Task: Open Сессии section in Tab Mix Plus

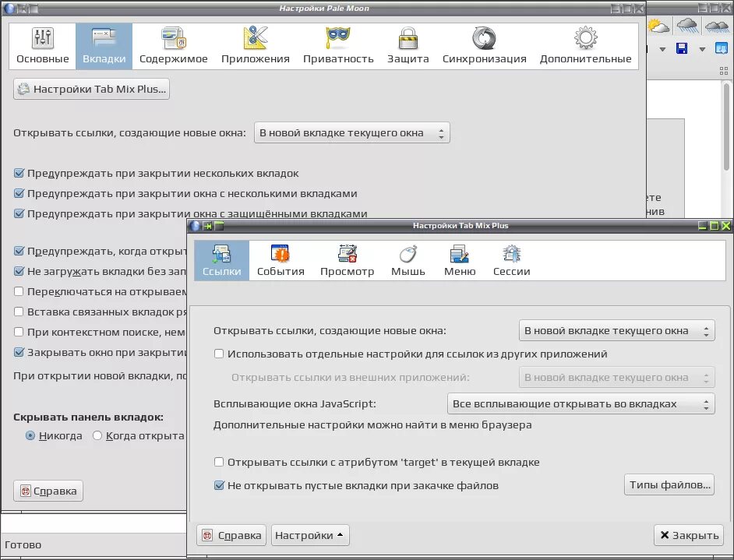Action: tap(512, 261)
